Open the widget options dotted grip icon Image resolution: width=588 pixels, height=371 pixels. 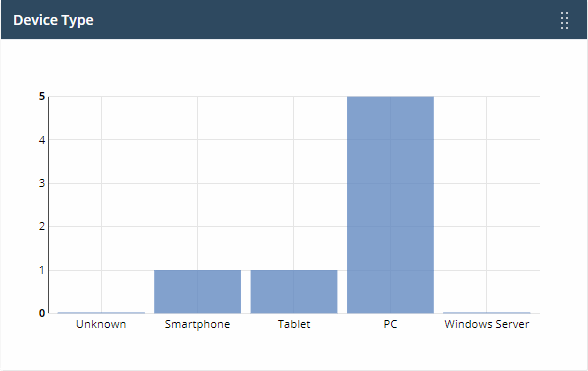pos(564,20)
